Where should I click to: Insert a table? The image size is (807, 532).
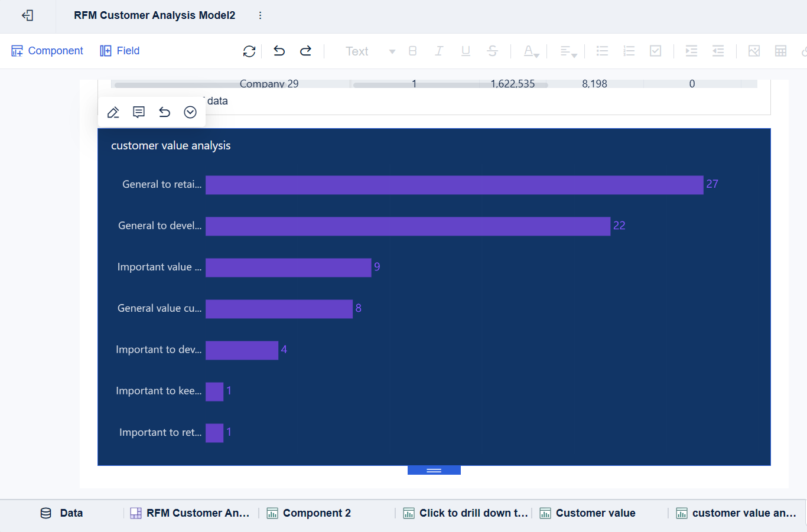click(780, 51)
